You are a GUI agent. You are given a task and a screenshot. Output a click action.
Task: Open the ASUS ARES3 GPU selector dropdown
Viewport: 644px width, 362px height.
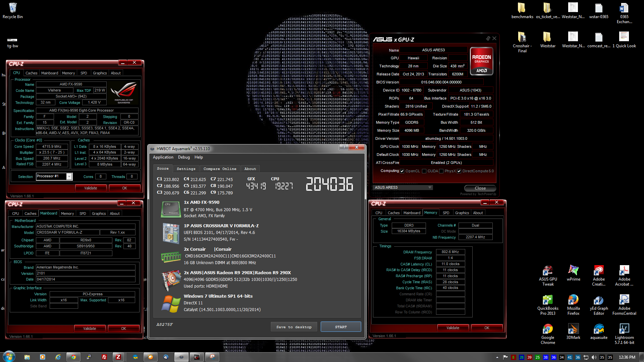coord(402,187)
